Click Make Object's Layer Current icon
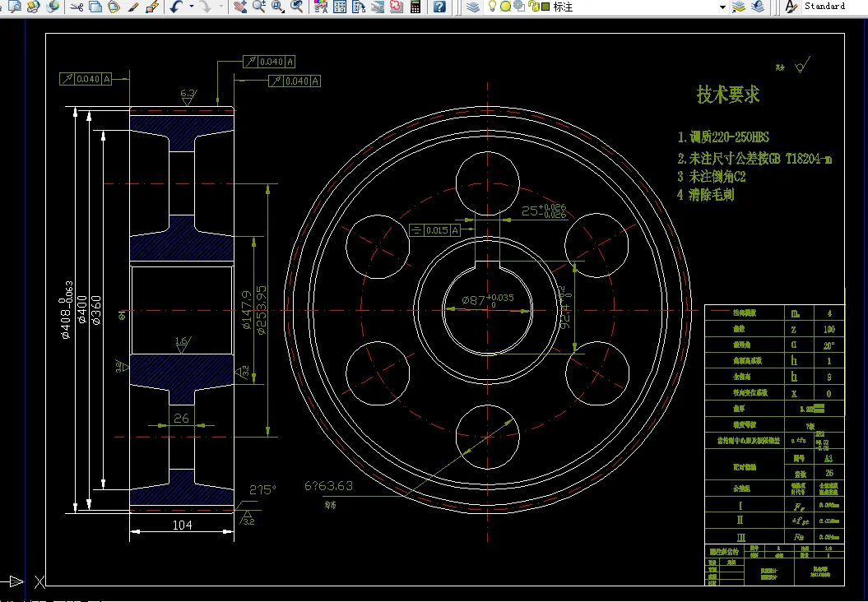 coord(739,7)
